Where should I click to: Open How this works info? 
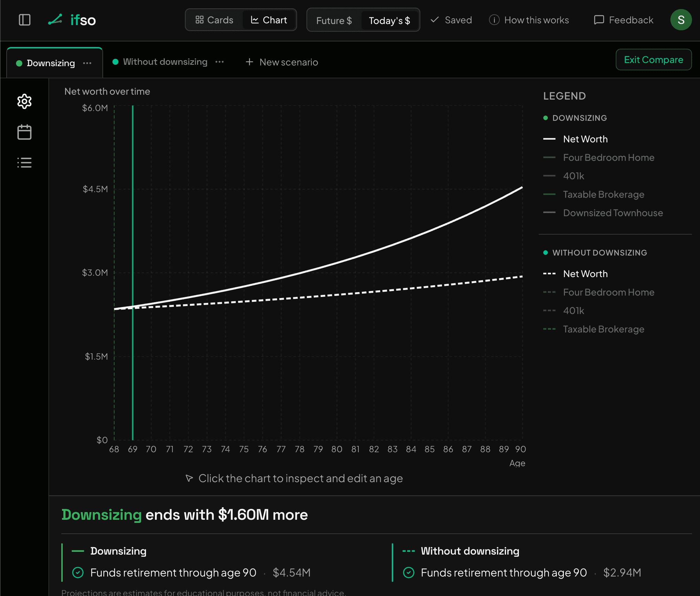529,20
